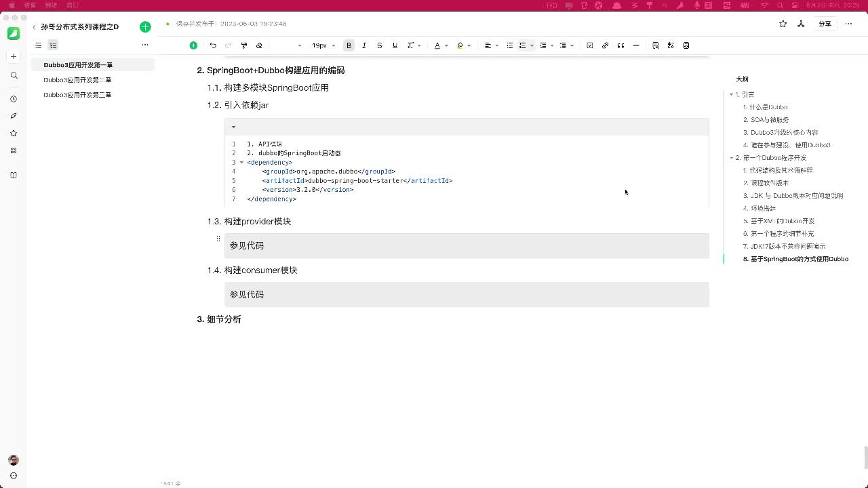The width and height of the screenshot is (868, 488).
Task: Open find and replace tool
Action: [x=656, y=45]
